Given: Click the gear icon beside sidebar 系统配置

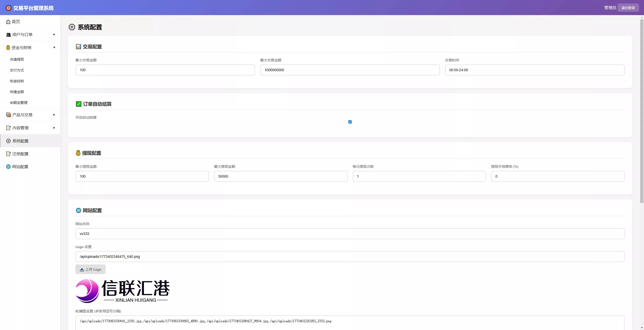Looking at the screenshot, I should (x=9, y=141).
